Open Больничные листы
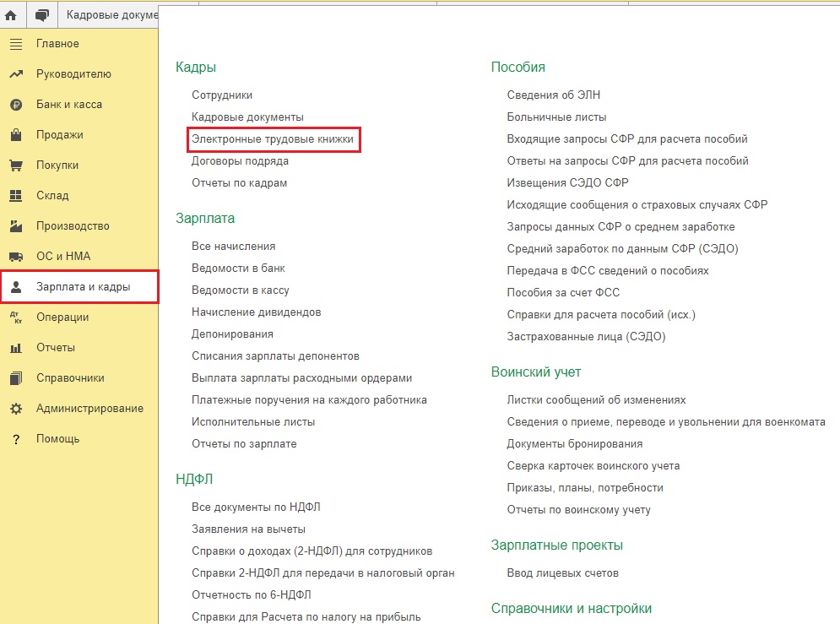This screenshot has height=624, width=840. [x=556, y=117]
